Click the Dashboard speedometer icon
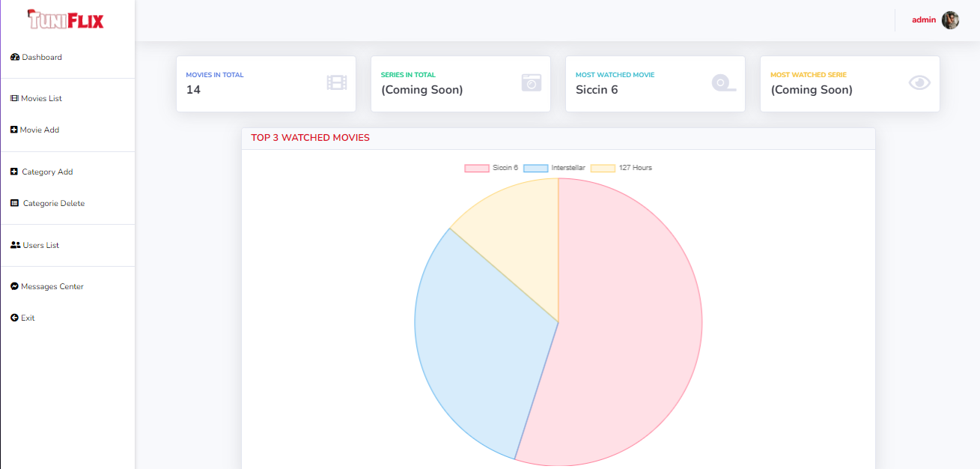This screenshot has width=980, height=469. pos(14,58)
